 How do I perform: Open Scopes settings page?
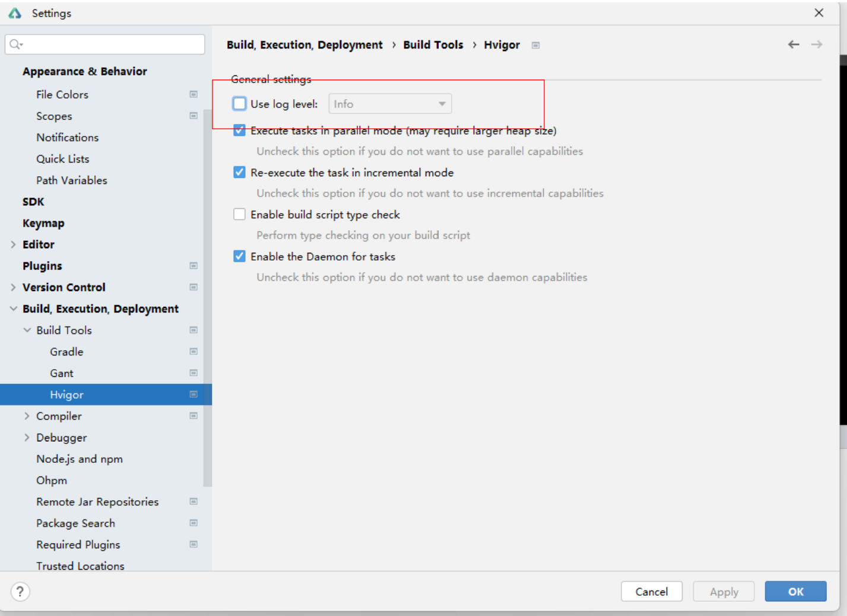tap(54, 116)
